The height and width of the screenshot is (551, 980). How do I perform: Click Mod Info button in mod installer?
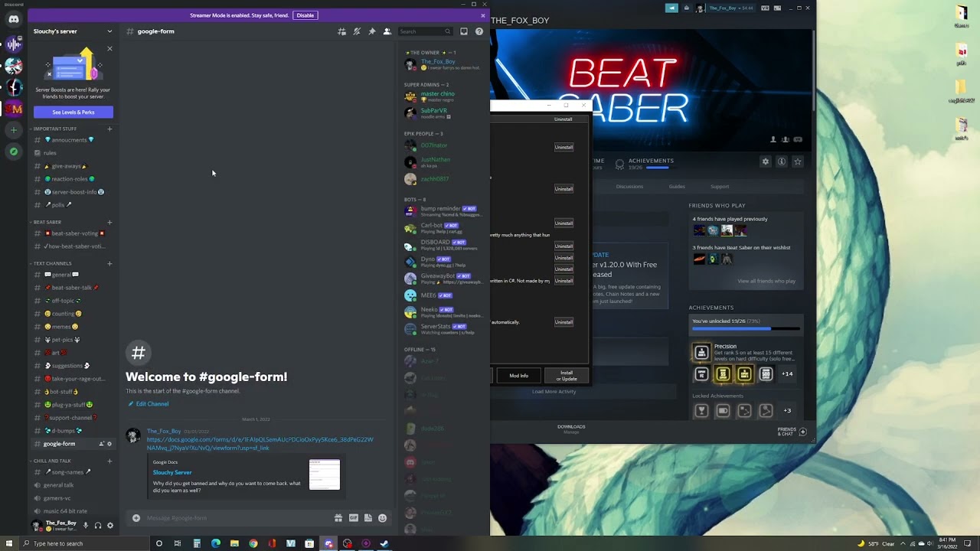519,376
